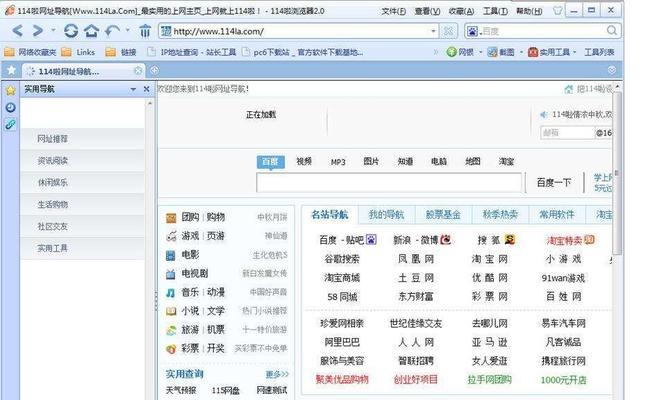The image size is (666, 400).
Task: Click the 截图 screenshot tool icon
Action: [492, 52]
